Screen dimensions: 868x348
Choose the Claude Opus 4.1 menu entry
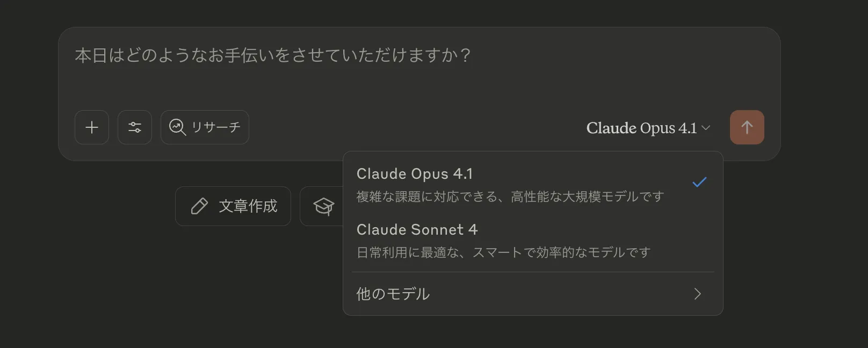(414, 173)
